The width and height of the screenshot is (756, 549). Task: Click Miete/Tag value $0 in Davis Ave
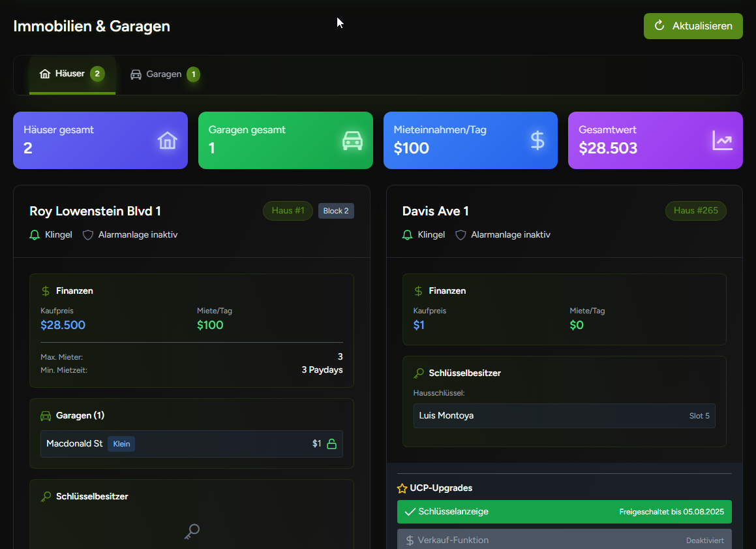tap(577, 325)
